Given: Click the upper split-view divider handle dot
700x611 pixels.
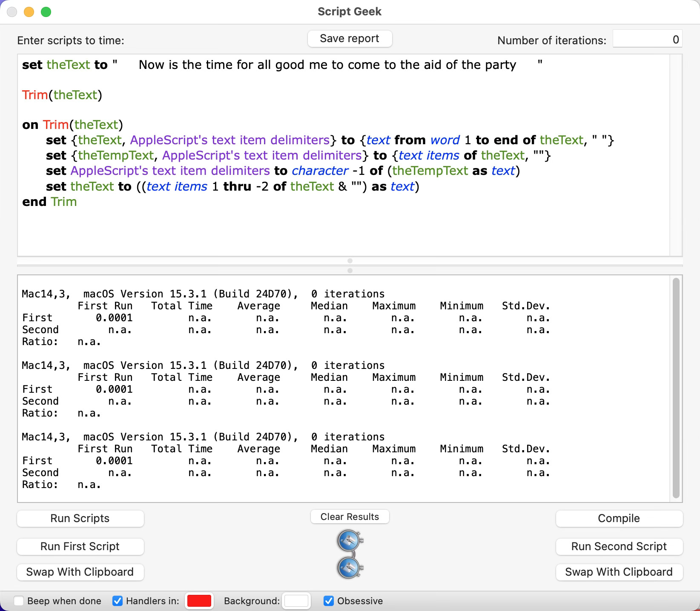Looking at the screenshot, I should (x=350, y=261).
